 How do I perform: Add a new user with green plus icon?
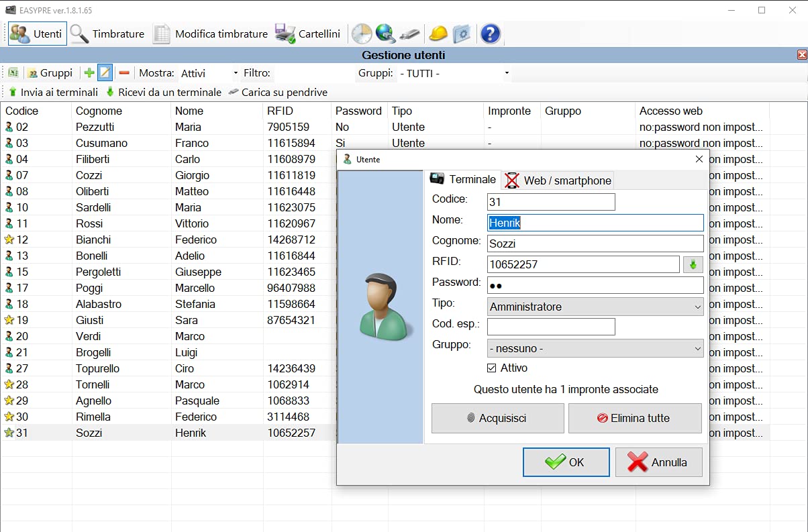coord(89,73)
